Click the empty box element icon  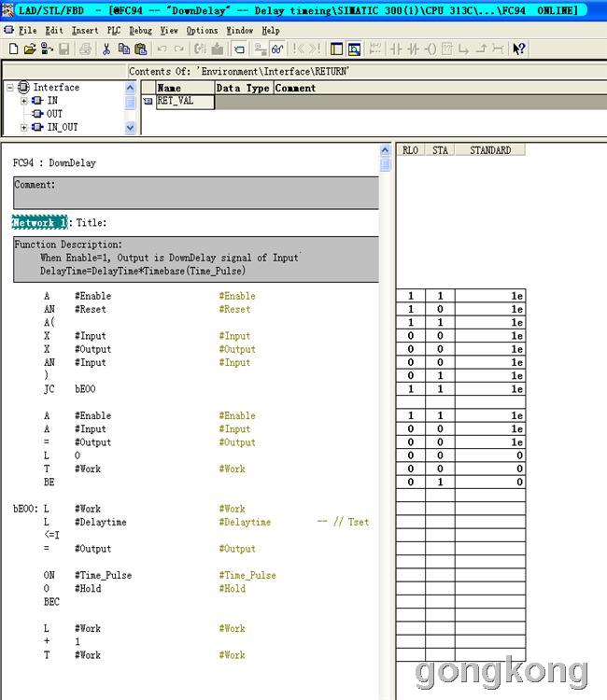pyautogui.click(x=446, y=49)
